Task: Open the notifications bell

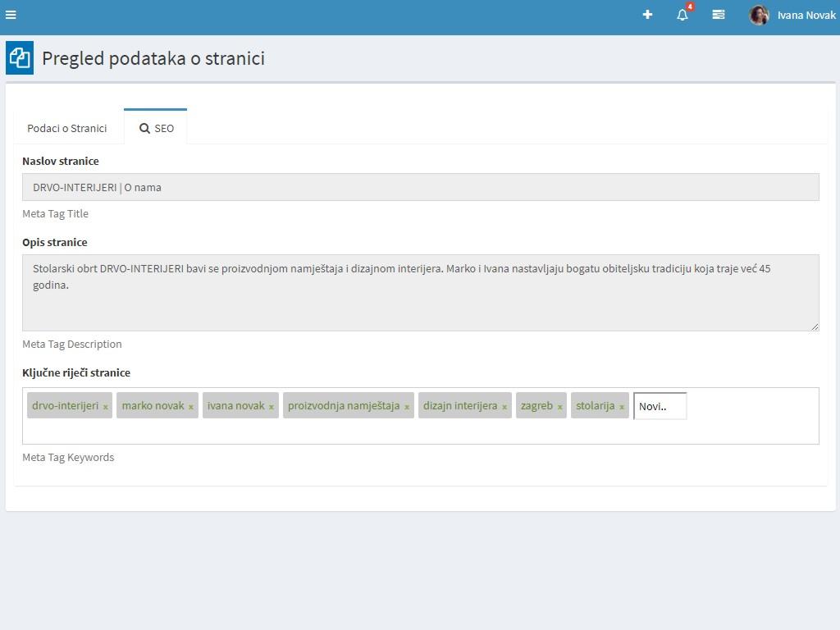Action: (682, 15)
